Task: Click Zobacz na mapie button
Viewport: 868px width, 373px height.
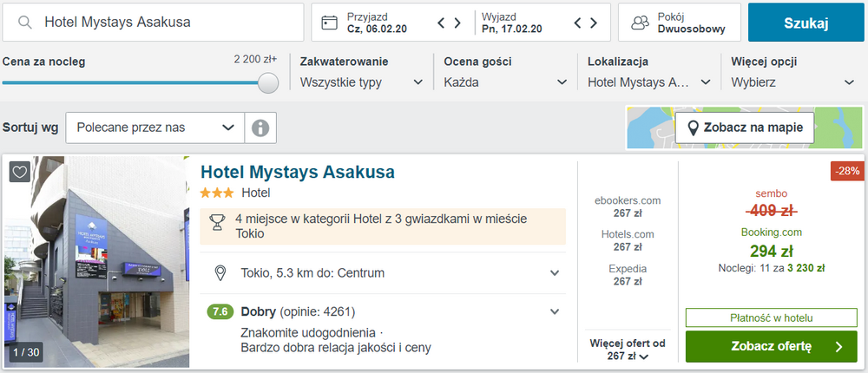Action: point(745,128)
